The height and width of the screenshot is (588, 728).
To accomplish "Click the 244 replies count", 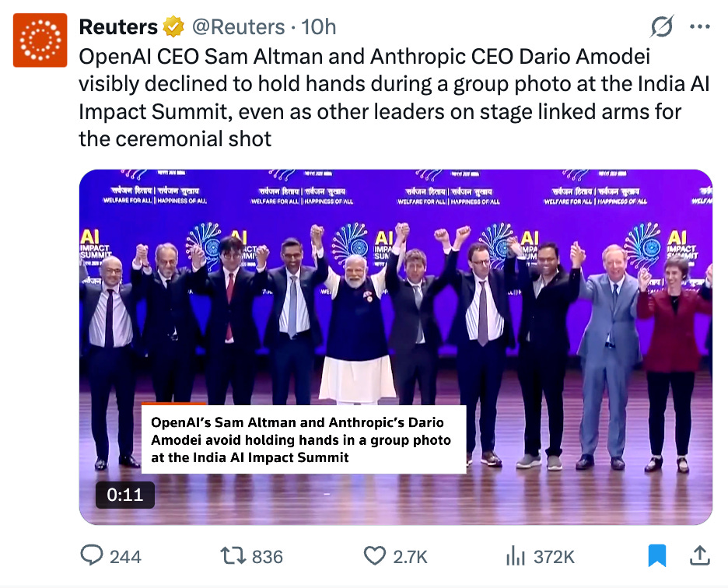I will pyautogui.click(x=125, y=556).
